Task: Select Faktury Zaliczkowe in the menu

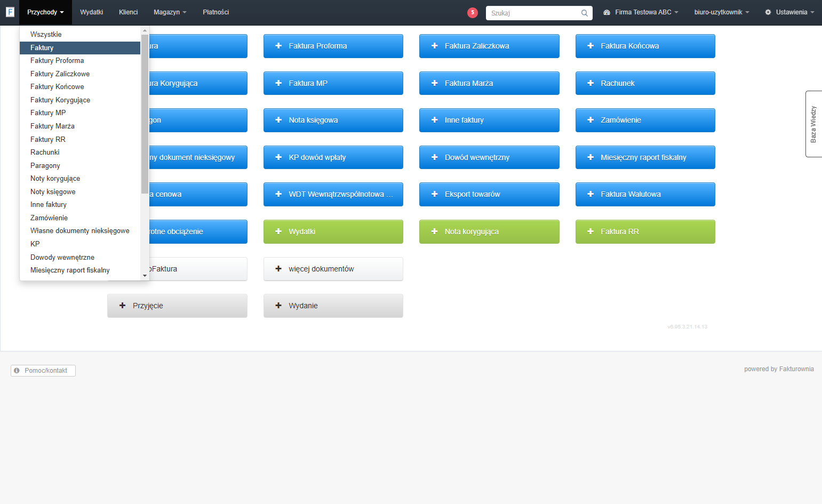Action: click(80, 74)
